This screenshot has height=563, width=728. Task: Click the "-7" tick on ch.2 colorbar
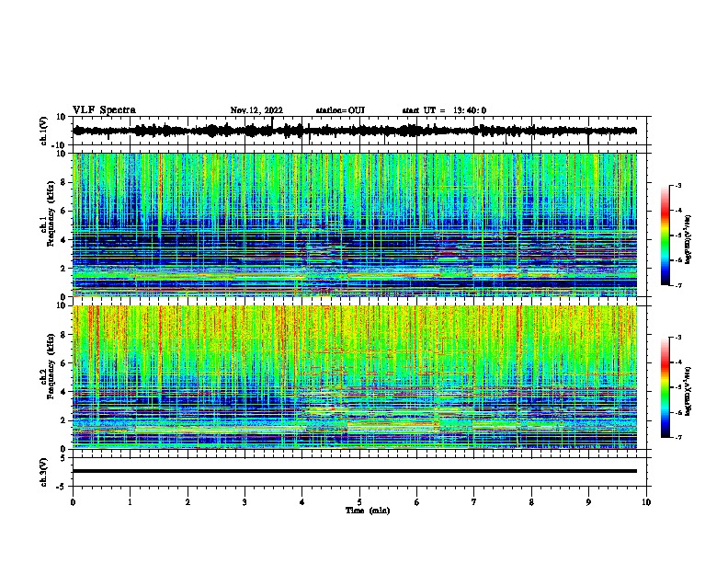click(x=678, y=437)
